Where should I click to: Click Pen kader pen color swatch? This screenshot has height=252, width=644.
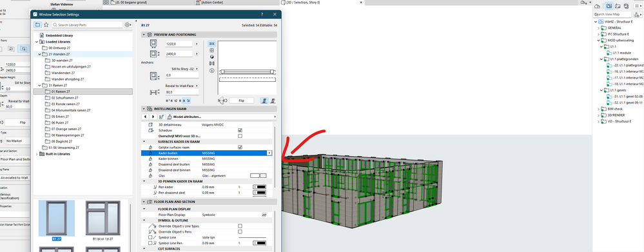tap(260, 187)
